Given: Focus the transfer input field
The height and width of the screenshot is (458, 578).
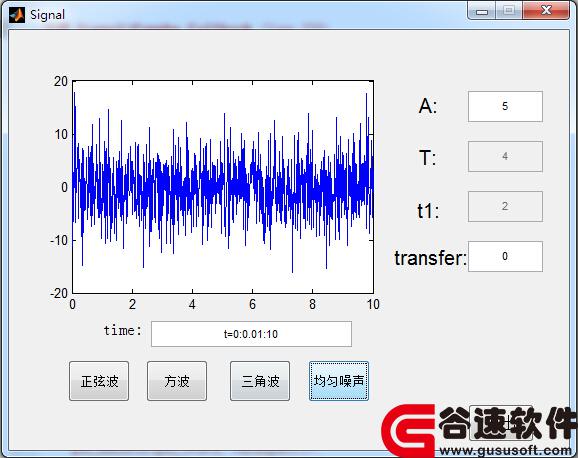Looking at the screenshot, I should coord(505,256).
